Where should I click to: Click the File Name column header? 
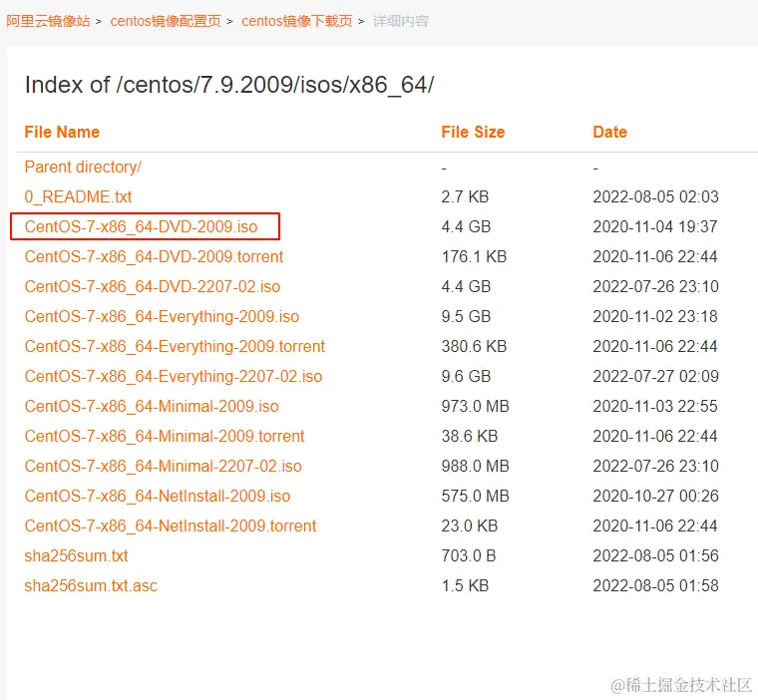click(62, 132)
